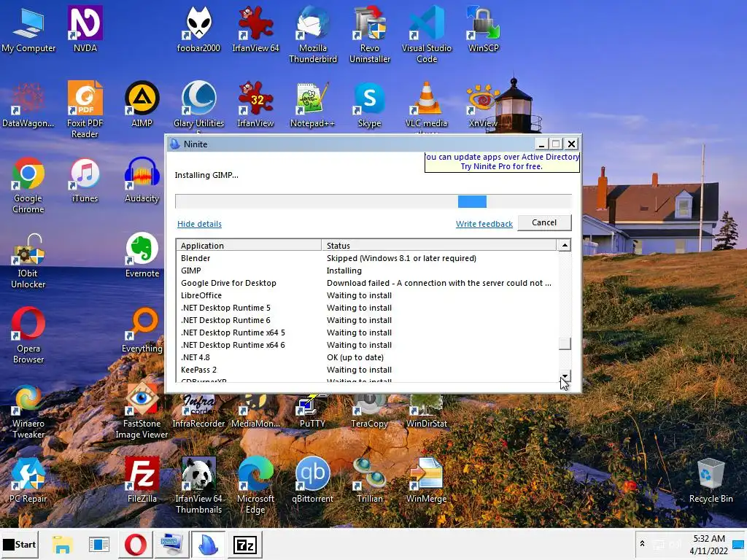The width and height of the screenshot is (747, 560).
Task: Open the Opera Browser desktop icon
Action: (28, 335)
